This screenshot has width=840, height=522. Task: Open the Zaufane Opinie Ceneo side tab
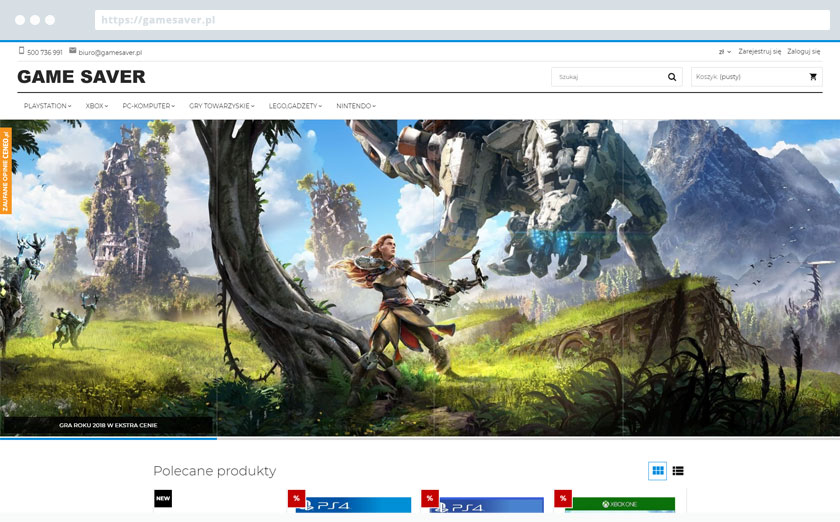[x=6, y=170]
